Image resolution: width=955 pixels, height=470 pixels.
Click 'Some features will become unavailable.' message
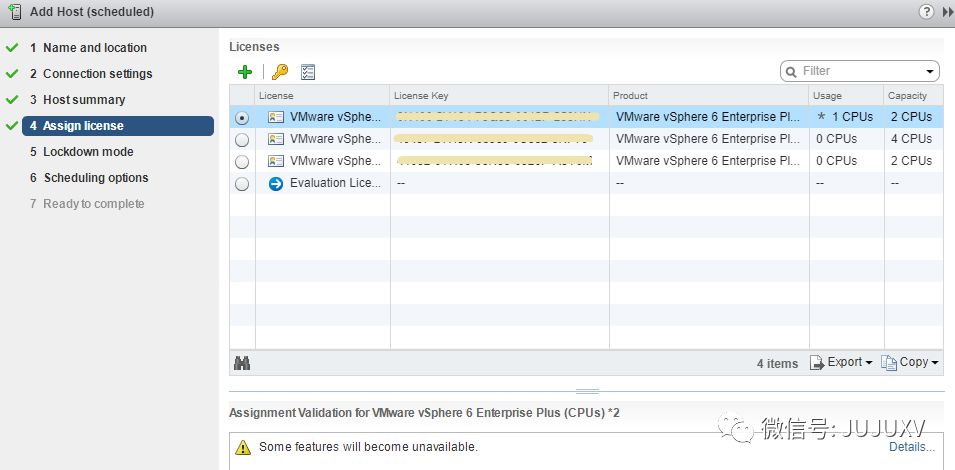pos(368,447)
